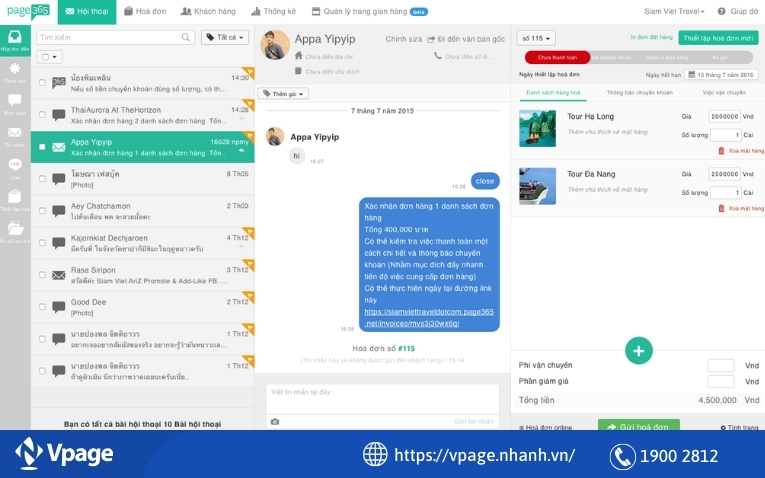Viewport: 765px width, 478px height.
Task: Tick checkbox for น้องพิมเพลิน conversation
Action: 42,82
